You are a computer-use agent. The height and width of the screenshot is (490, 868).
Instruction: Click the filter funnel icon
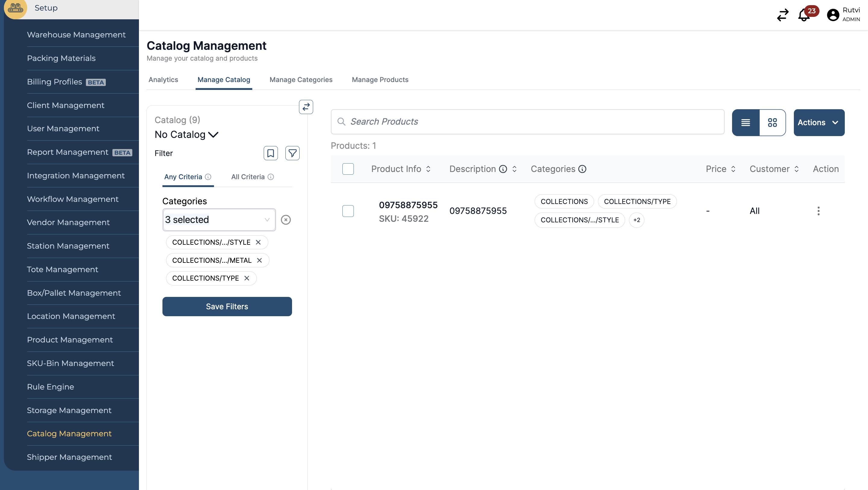click(x=292, y=154)
